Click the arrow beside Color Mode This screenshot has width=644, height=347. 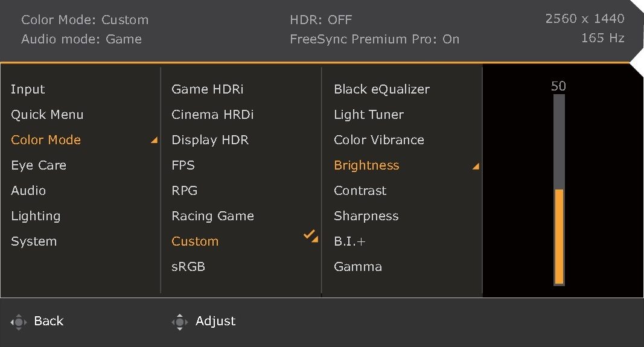(x=154, y=140)
